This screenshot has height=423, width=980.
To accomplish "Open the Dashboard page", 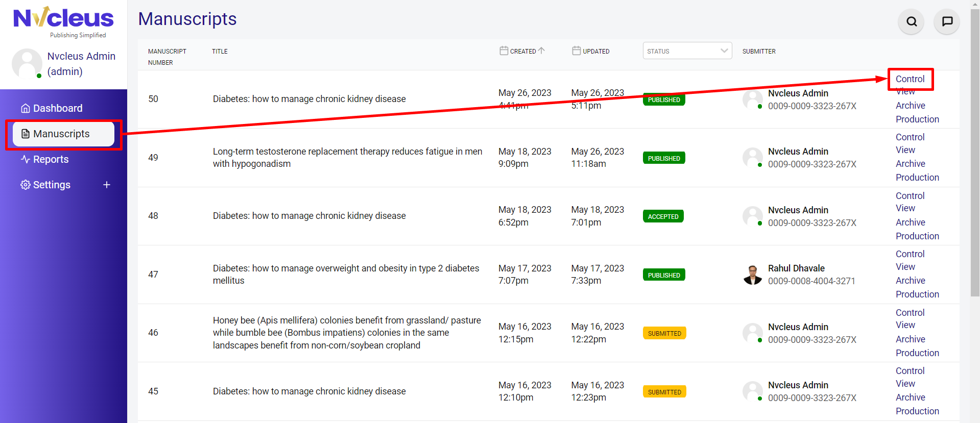I will point(57,108).
